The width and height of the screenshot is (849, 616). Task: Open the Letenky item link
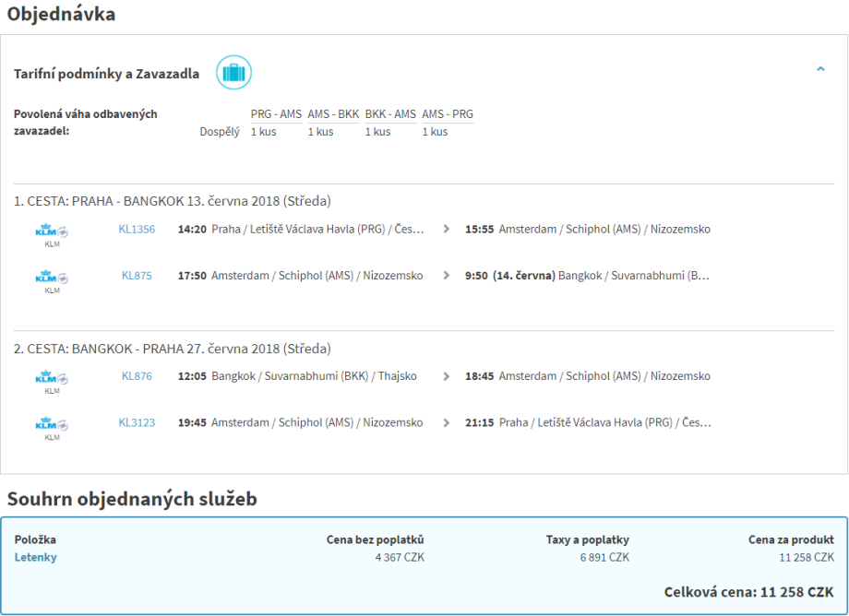pos(35,557)
